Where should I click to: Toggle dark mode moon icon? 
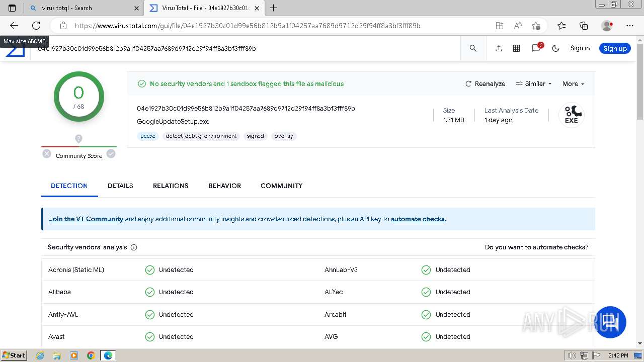tap(555, 48)
